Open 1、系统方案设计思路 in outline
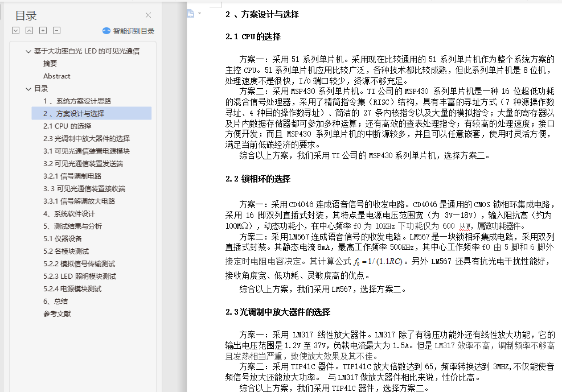The height and width of the screenshot is (392, 562). (x=77, y=101)
